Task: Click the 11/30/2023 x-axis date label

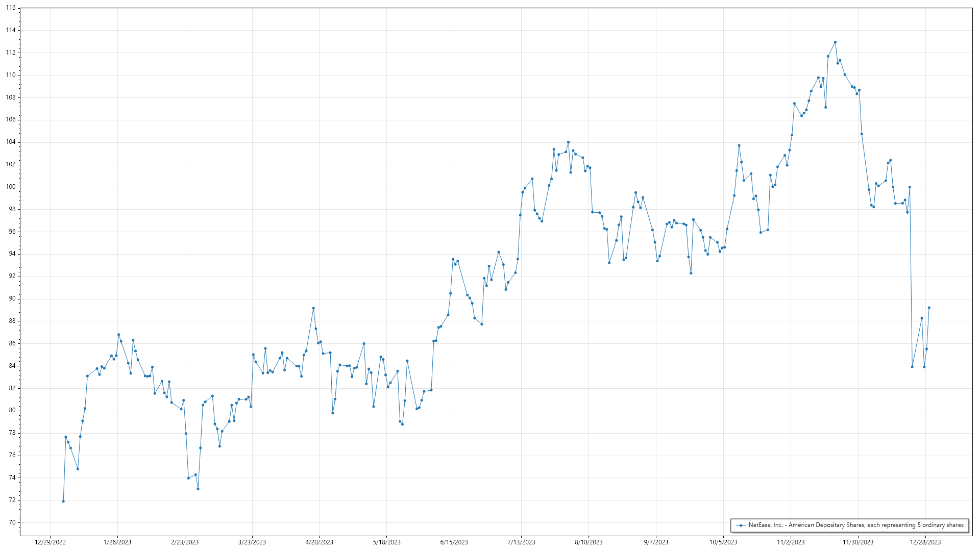Action: coord(858,542)
